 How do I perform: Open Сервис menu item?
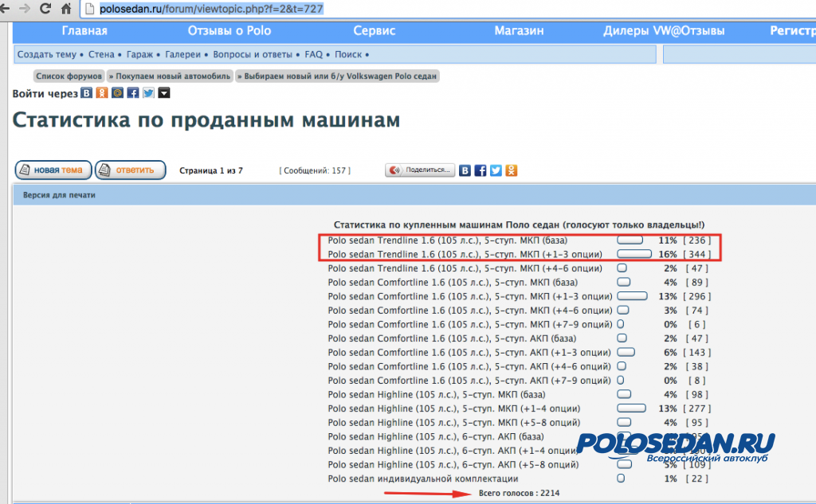point(375,31)
